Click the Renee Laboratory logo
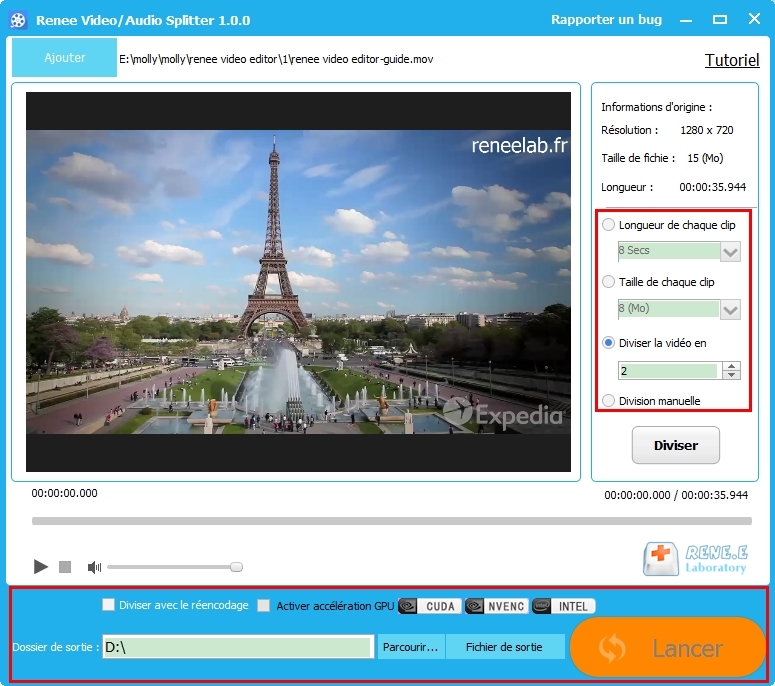Image resolution: width=775 pixels, height=686 pixels. (x=696, y=560)
